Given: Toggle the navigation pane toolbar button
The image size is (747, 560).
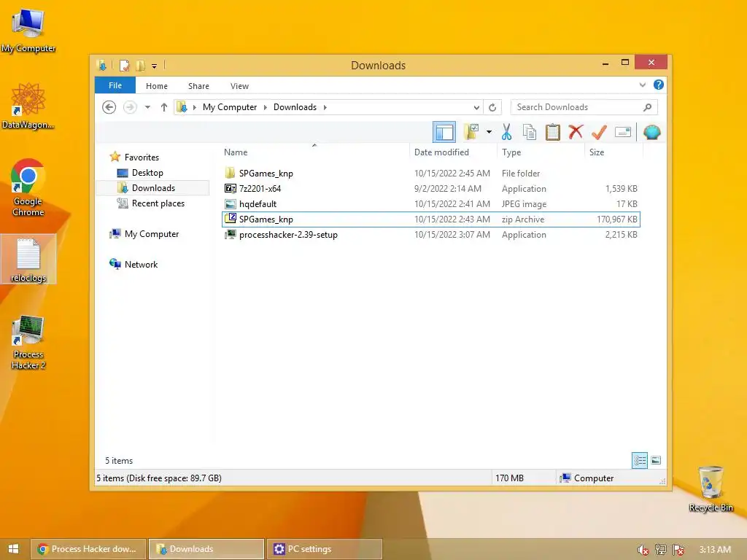Looking at the screenshot, I should [444, 132].
